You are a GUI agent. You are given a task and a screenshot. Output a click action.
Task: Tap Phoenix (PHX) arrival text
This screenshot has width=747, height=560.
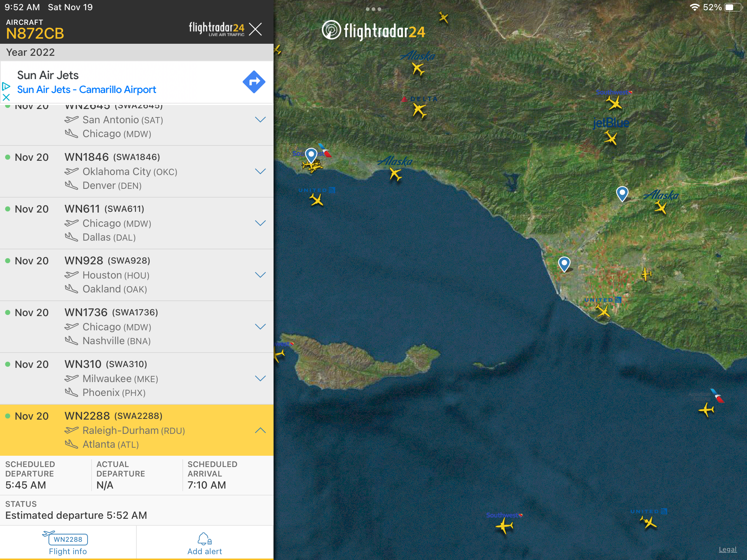[x=114, y=393]
